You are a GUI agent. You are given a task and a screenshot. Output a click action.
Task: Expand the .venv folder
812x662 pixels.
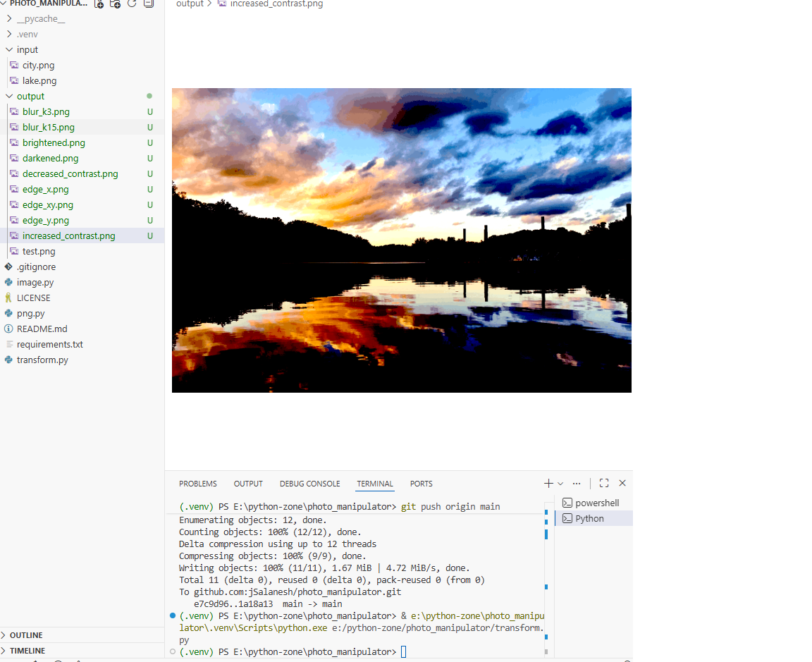pyautogui.click(x=27, y=35)
